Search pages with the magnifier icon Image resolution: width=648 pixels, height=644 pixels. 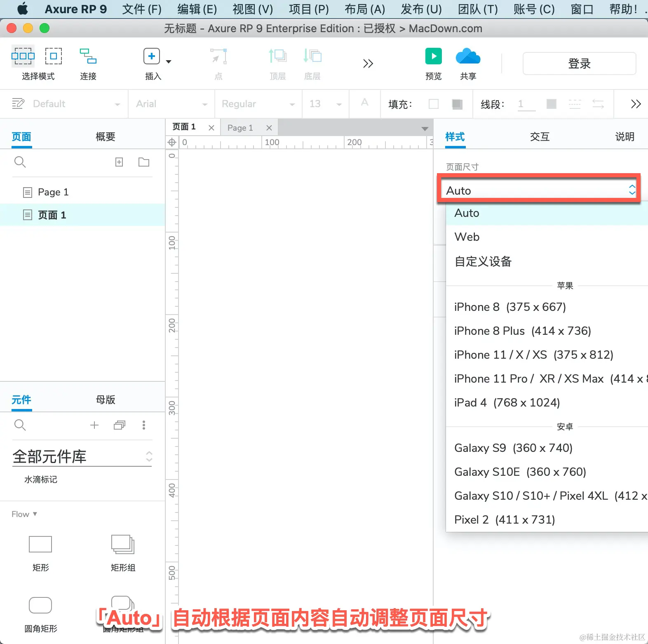tap(20, 162)
